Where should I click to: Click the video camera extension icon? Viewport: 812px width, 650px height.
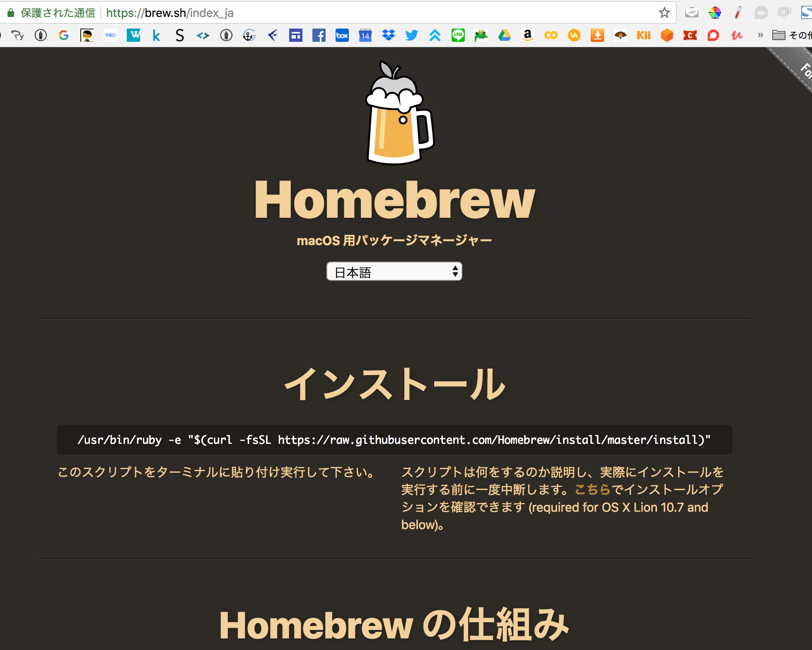[x=761, y=13]
